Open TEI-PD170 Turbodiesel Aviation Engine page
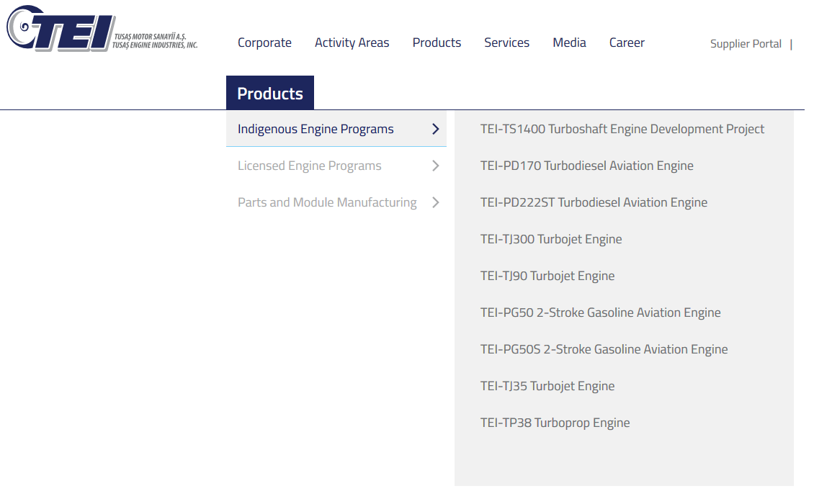The height and width of the screenshot is (504, 814). tap(586, 166)
